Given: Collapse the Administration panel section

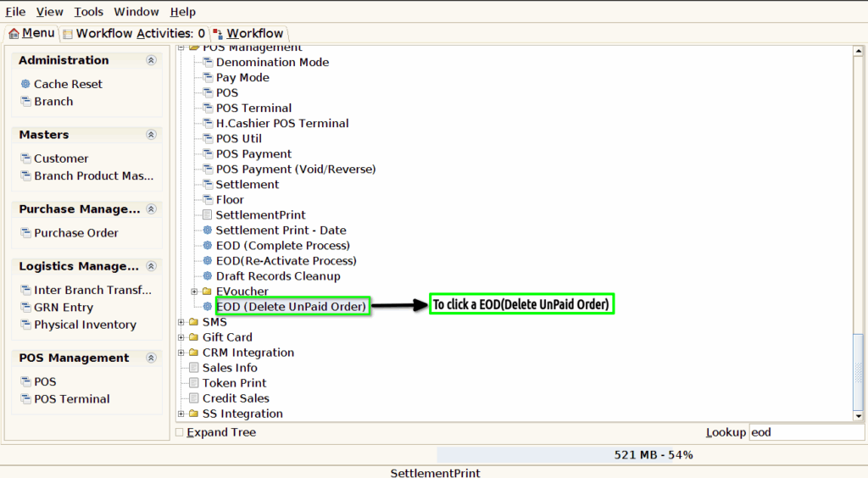Looking at the screenshot, I should point(151,60).
